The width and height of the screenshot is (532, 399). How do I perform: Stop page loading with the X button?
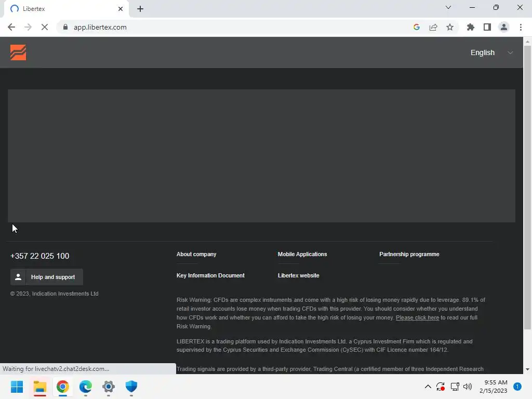click(45, 27)
